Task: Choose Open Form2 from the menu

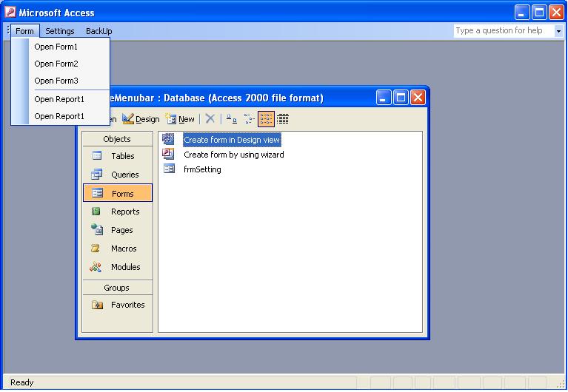Action: tap(61, 64)
